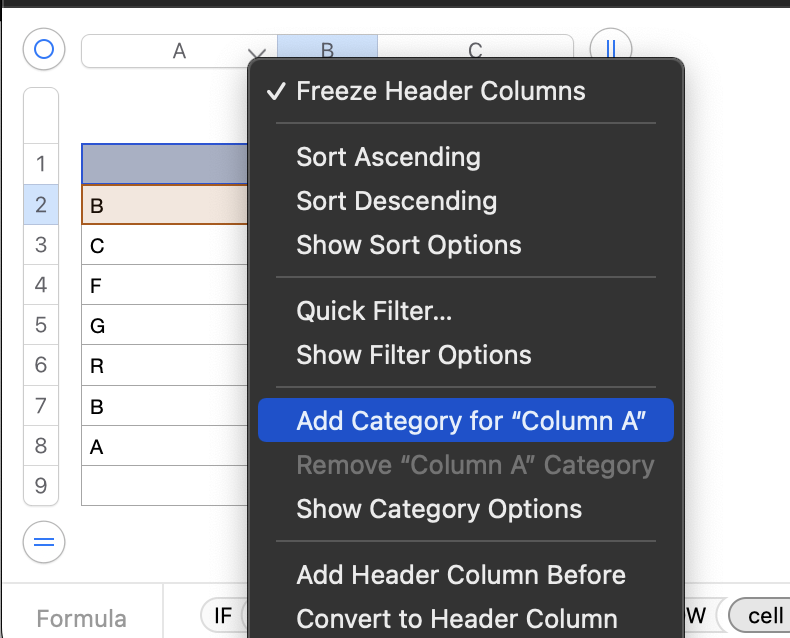Open column A header dropdown arrow
Screen dimensions: 790x638
click(x=257, y=53)
